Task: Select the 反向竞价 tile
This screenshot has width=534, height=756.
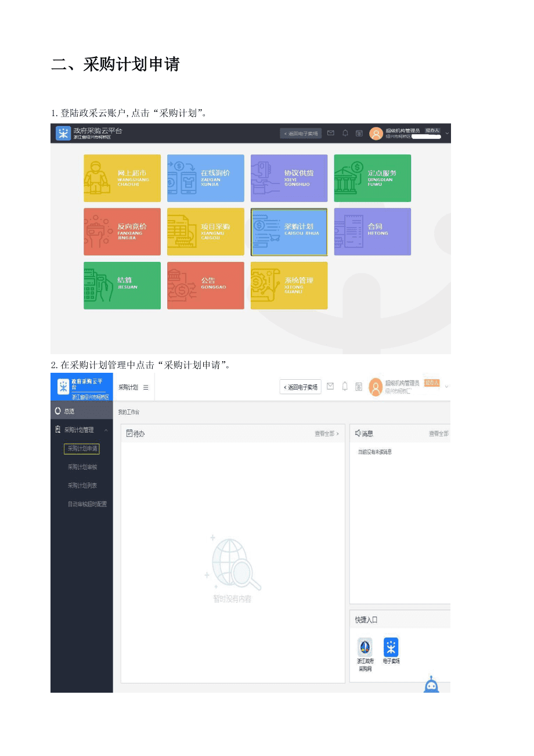Action: 122,232
